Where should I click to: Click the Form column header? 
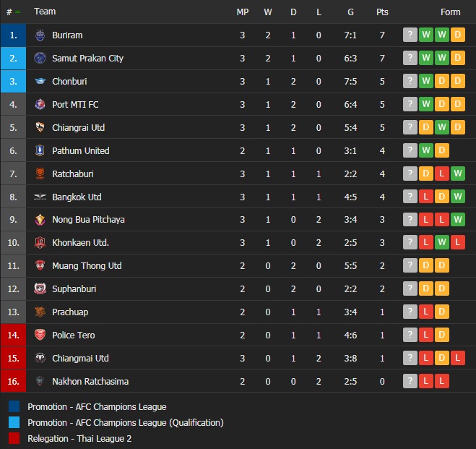pyautogui.click(x=450, y=12)
